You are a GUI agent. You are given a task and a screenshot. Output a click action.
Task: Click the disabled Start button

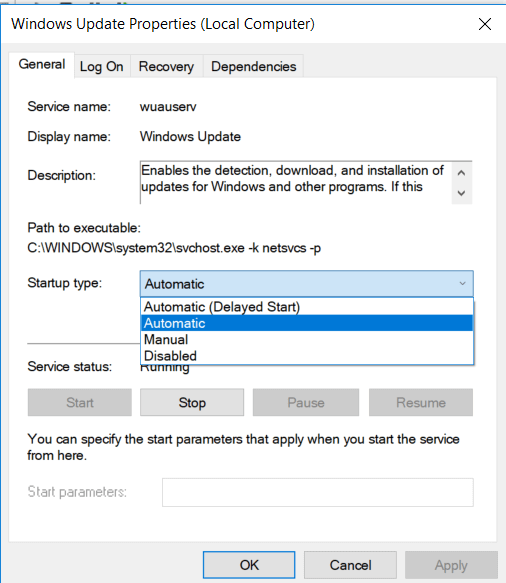pos(80,402)
